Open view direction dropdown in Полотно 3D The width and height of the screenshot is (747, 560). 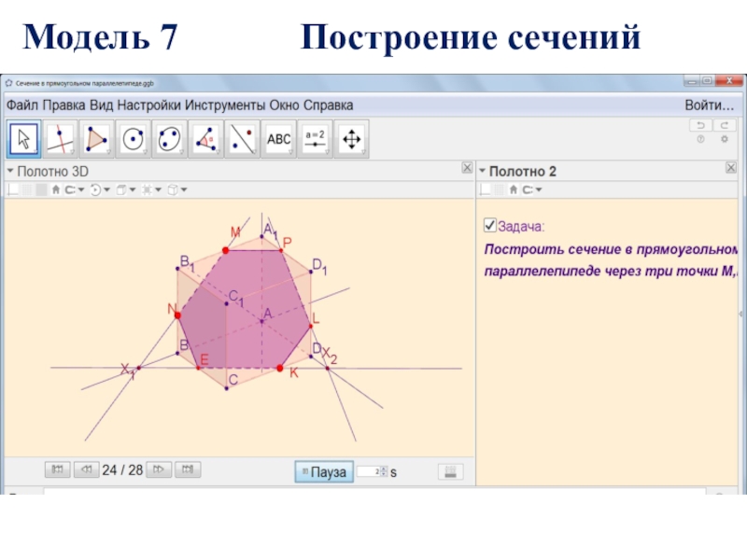pyautogui.click(x=126, y=190)
